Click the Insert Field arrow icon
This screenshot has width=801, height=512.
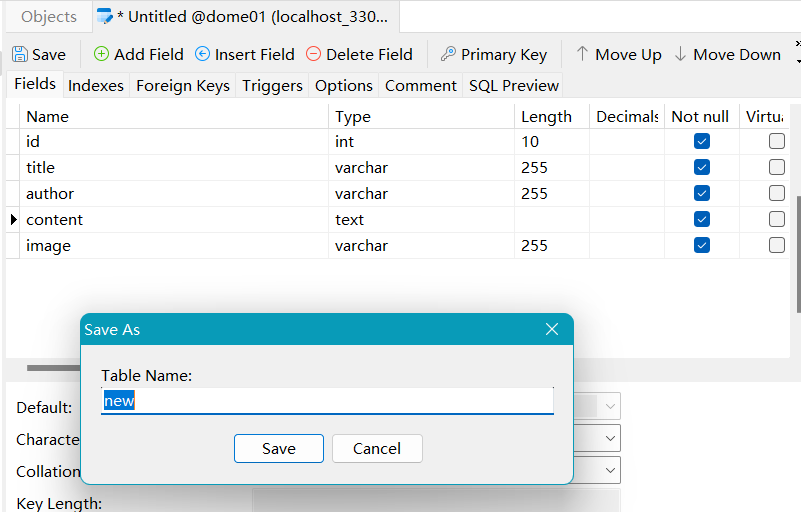pyautogui.click(x=202, y=54)
